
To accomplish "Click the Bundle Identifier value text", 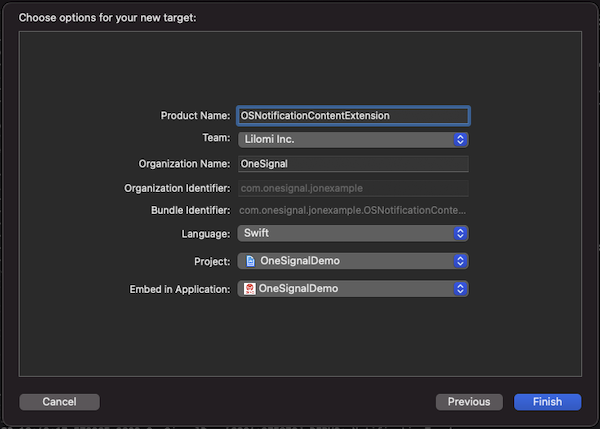I will click(352, 210).
